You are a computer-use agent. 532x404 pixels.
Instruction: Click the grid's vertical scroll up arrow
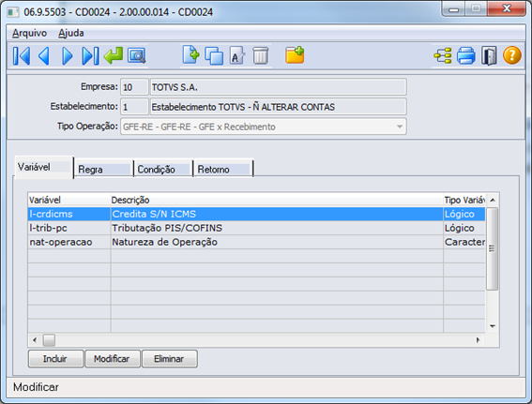(x=493, y=200)
